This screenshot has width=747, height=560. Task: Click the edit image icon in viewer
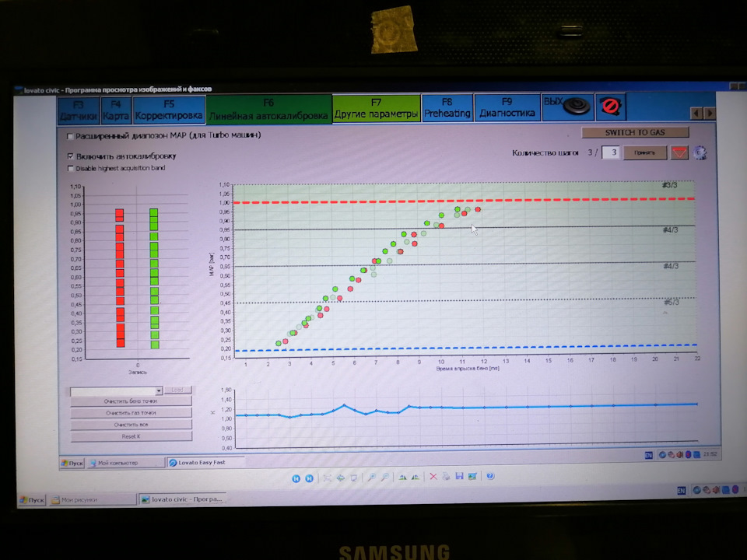click(x=472, y=476)
